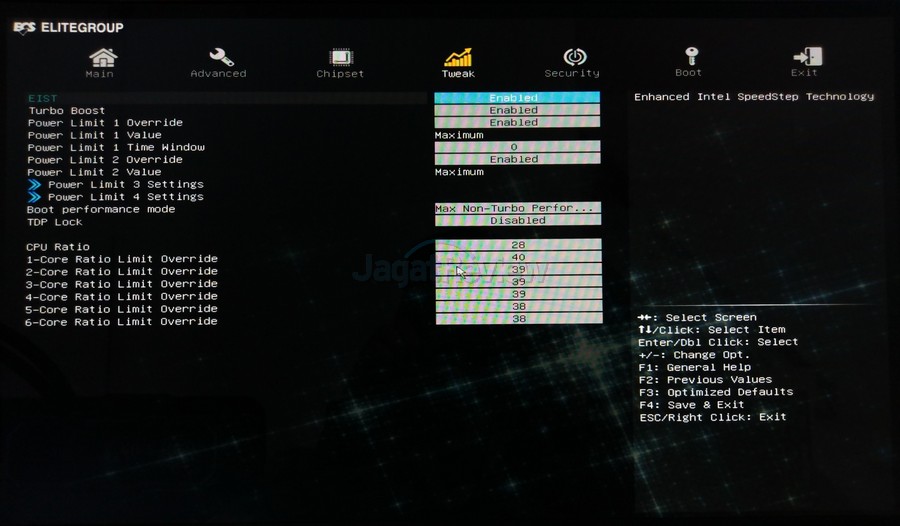Toggle the EIST Enabled value

point(516,98)
